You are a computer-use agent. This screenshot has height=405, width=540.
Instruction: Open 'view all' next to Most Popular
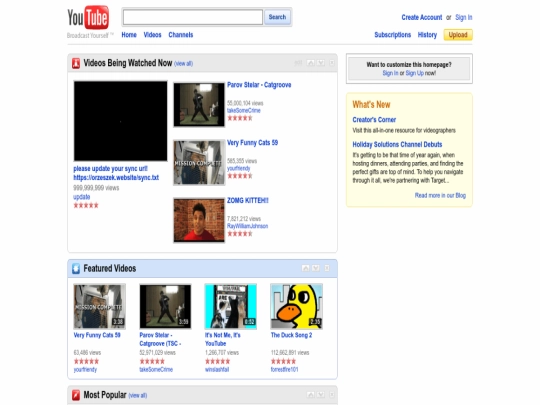coord(137,395)
